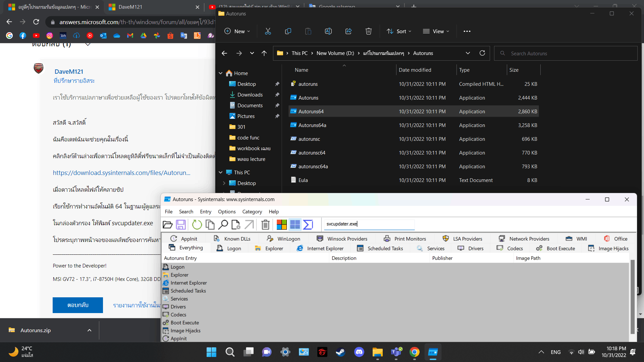The width and height of the screenshot is (644, 362).
Task: Click the Share icon in File Explorer toolbar
Action: click(348, 31)
